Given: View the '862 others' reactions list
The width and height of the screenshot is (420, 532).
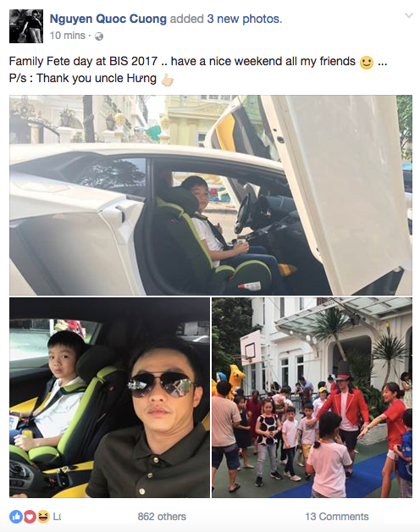Looking at the screenshot, I should [x=162, y=517].
